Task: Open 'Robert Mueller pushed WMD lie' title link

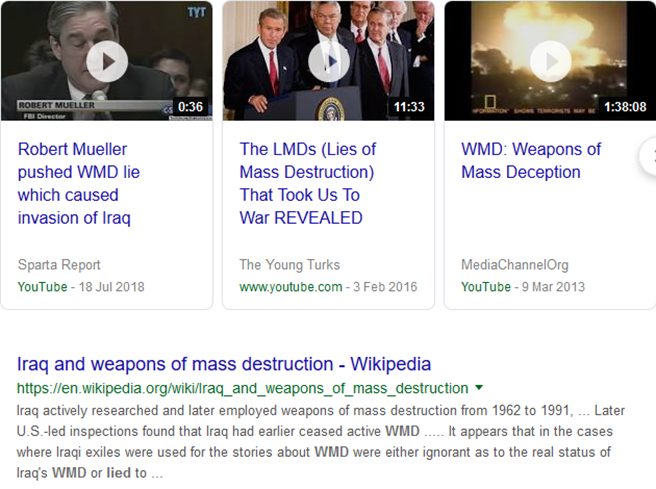Action: coord(79,184)
